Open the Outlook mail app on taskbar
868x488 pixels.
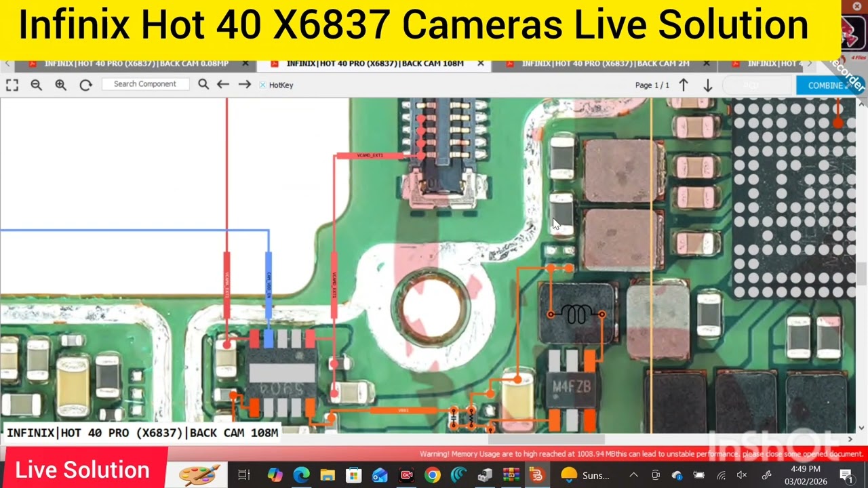pyautogui.click(x=380, y=475)
